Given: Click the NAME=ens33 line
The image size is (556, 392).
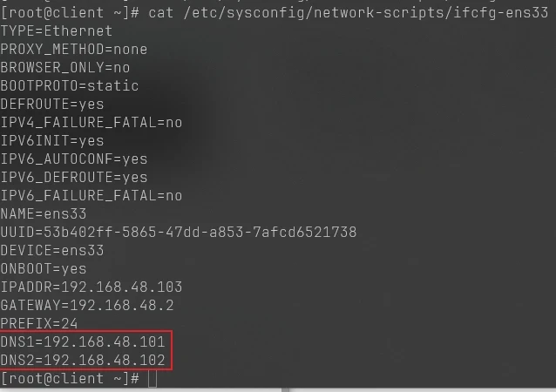Looking at the screenshot, I should pyautogui.click(x=44, y=213).
